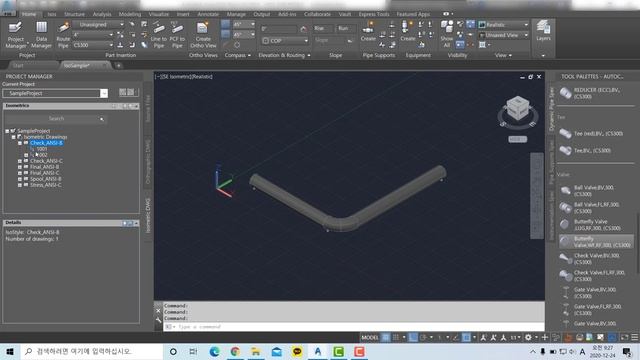Select the Reducer (ECC) palette tool

[595, 93]
